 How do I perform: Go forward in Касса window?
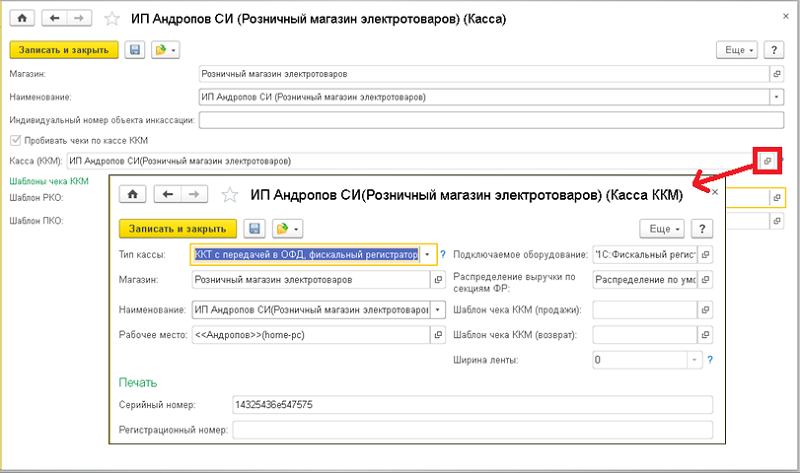point(79,18)
